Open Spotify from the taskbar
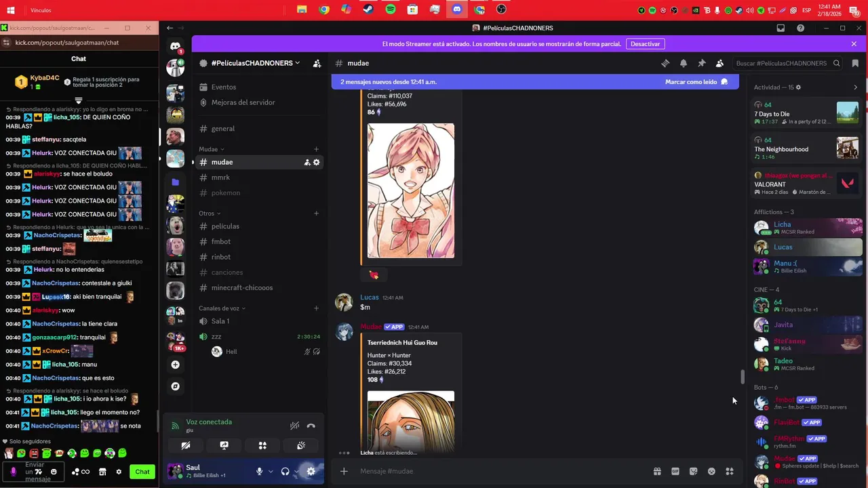 [391, 9]
